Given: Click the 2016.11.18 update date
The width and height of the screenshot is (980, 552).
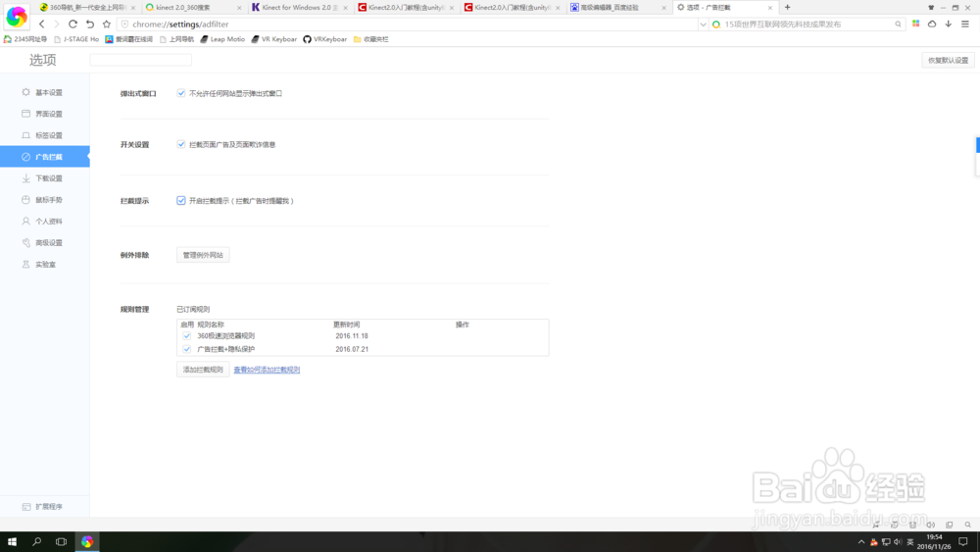Looking at the screenshot, I should 352,335.
